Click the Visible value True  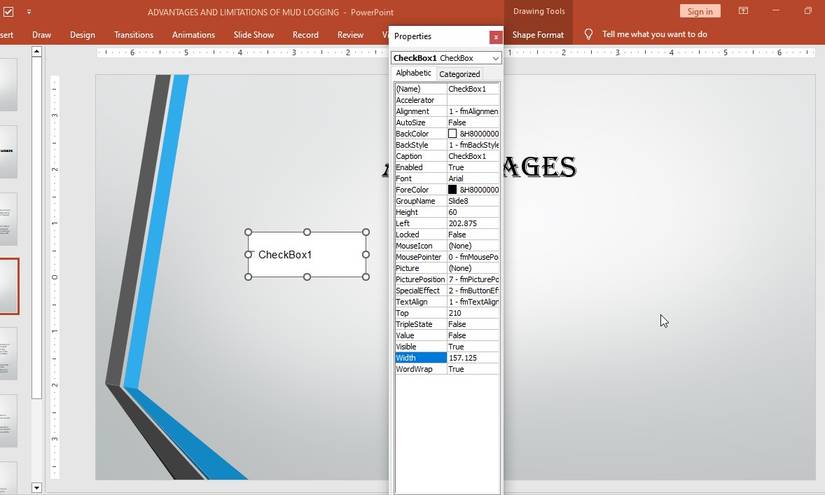tap(473, 347)
